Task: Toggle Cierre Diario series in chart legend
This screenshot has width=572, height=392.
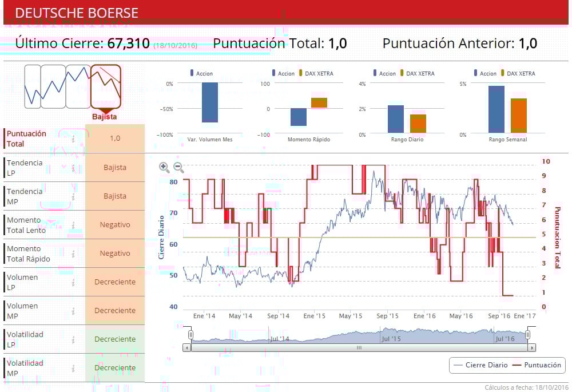Action: coord(480,365)
